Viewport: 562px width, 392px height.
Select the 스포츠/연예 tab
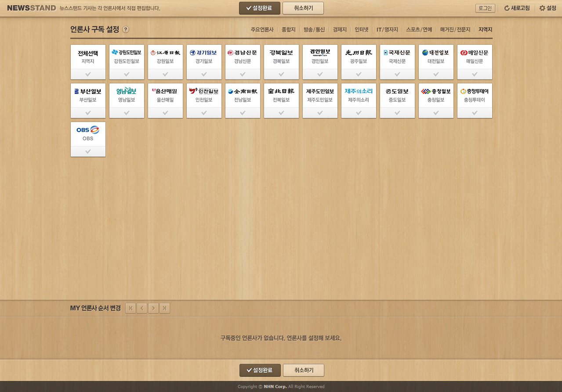coord(419,30)
